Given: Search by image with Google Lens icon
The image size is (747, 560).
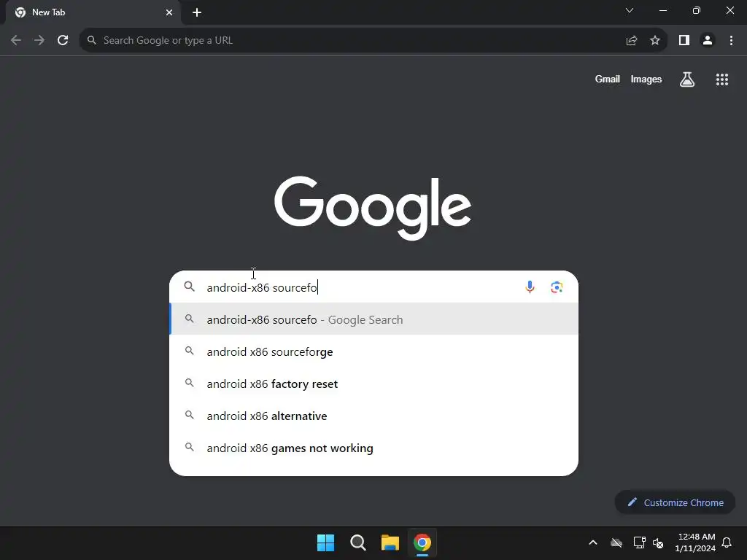Looking at the screenshot, I should coord(557,287).
